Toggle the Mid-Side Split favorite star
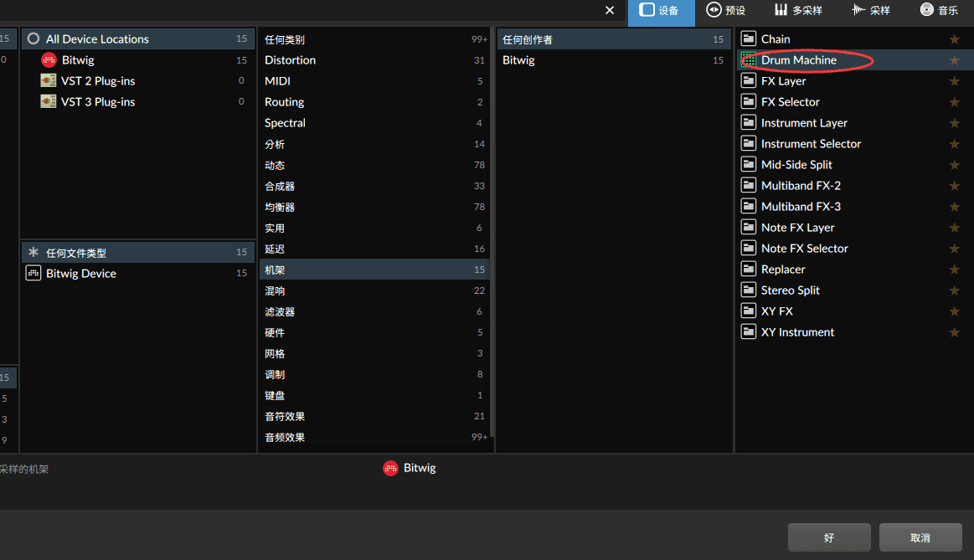974x560 pixels. [954, 165]
